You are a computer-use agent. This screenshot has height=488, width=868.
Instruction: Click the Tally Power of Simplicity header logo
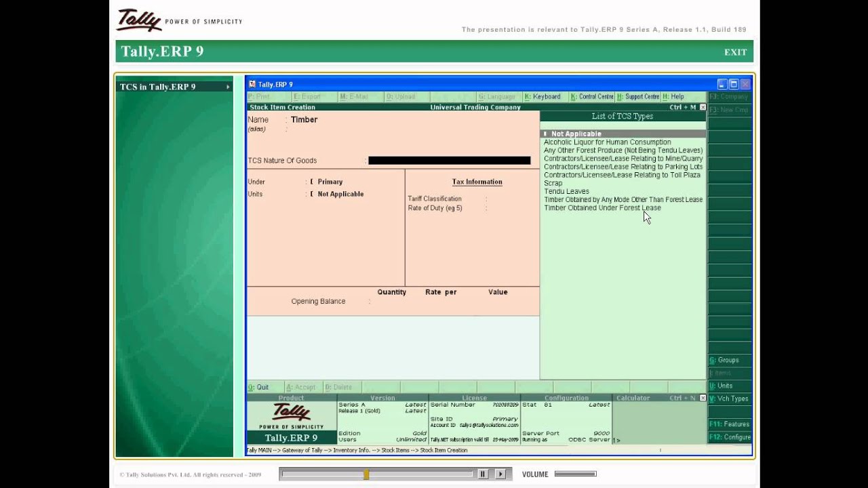(x=180, y=20)
